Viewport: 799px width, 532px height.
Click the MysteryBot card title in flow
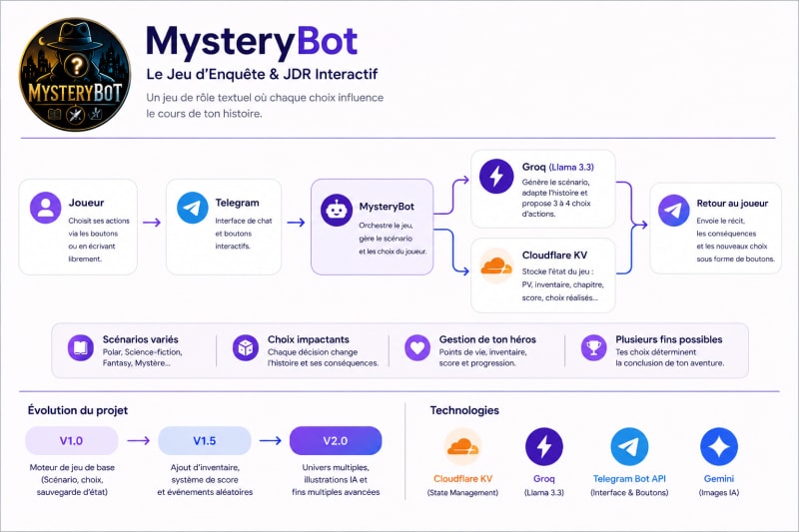coord(387,207)
